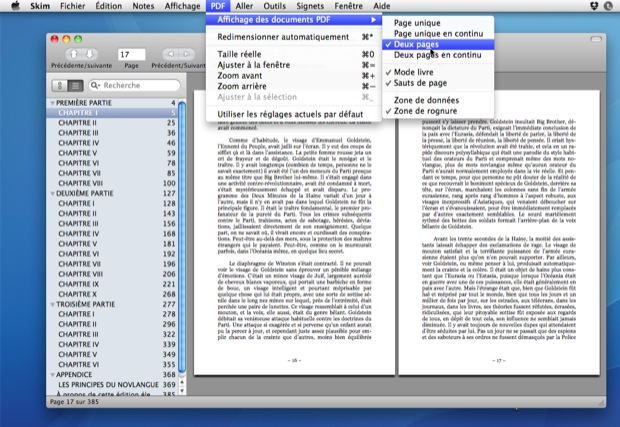The height and width of the screenshot is (427, 620).
Task: Click the Dropbox icon in menu bar
Action: 594,6
